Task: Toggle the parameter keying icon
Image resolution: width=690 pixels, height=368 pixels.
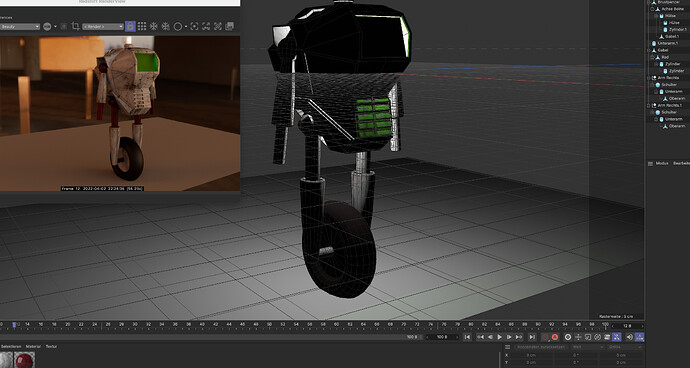Action: pos(607,337)
